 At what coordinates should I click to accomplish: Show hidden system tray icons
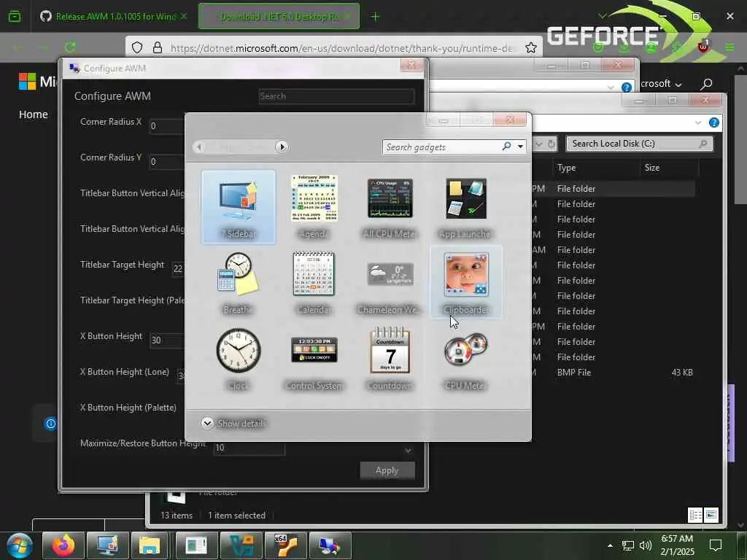611,545
